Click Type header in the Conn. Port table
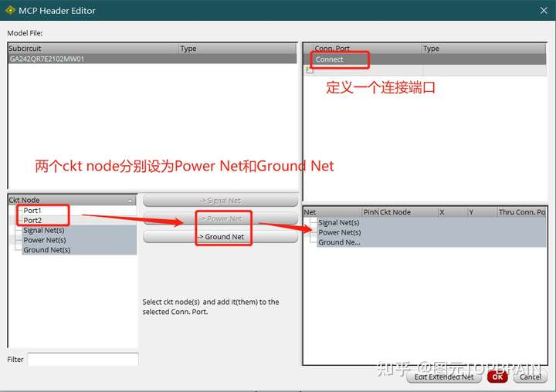556x392 pixels. tap(483, 48)
